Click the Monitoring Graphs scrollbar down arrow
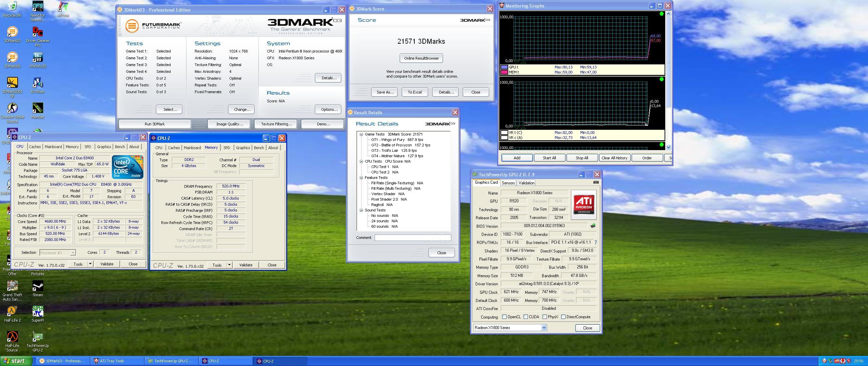Screen dimensions: 868x366 point(668,147)
